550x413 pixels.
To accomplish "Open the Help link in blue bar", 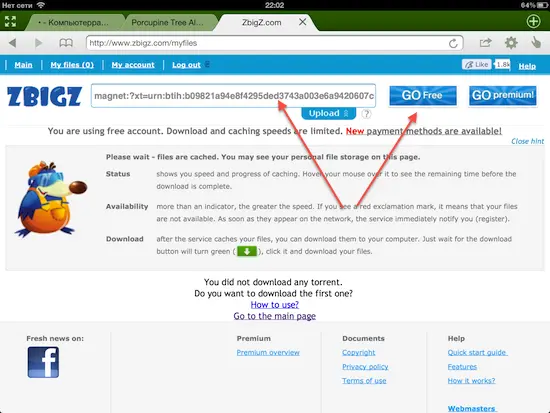I will (x=527, y=66).
